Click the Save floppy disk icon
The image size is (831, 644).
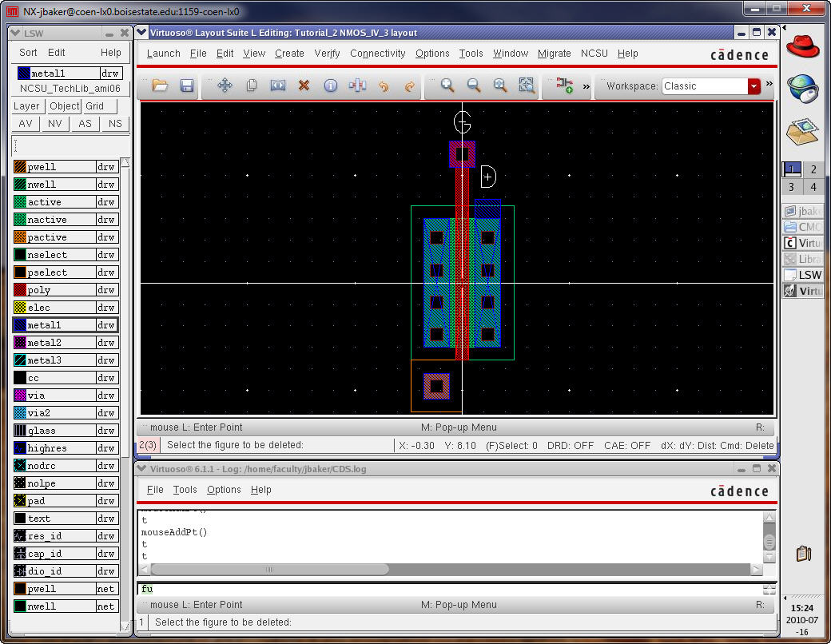point(186,85)
